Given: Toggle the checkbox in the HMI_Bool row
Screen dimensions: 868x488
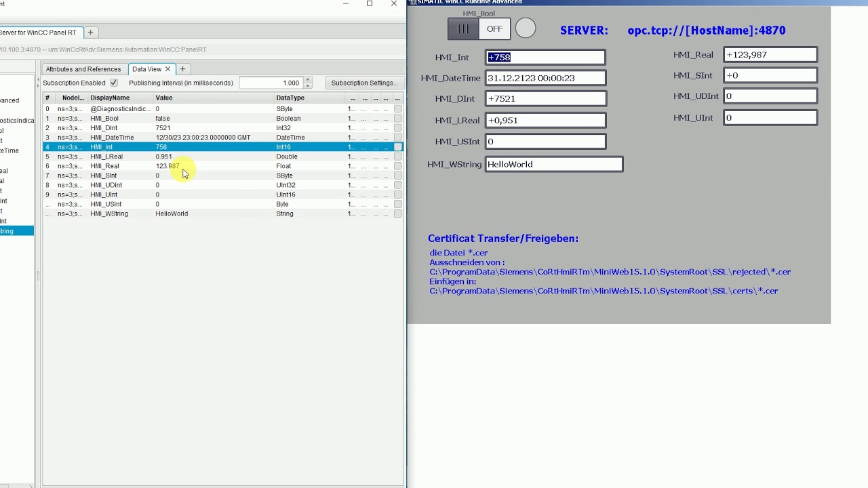Looking at the screenshot, I should pos(398,119).
